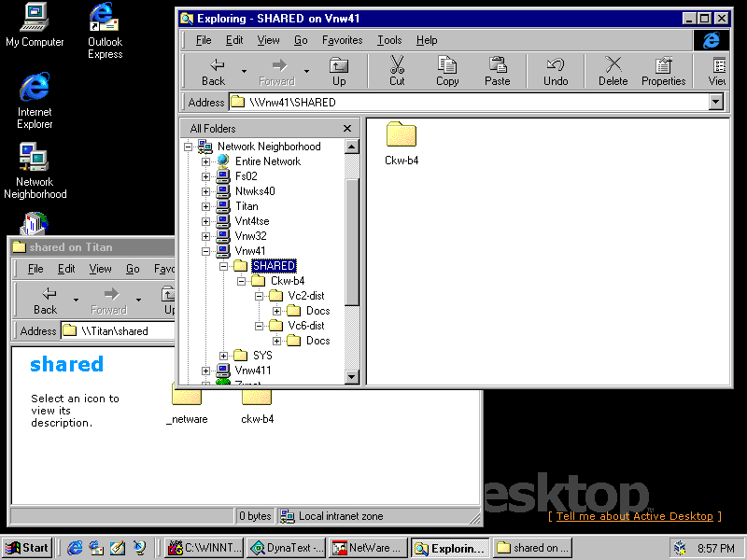Cut the selection using the scissors icon

coord(397,72)
